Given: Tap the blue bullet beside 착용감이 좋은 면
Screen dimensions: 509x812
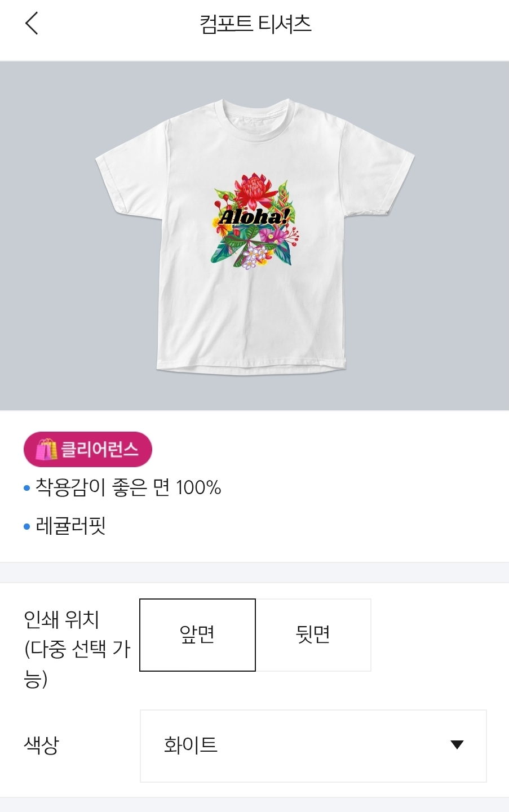Looking at the screenshot, I should point(26,488).
